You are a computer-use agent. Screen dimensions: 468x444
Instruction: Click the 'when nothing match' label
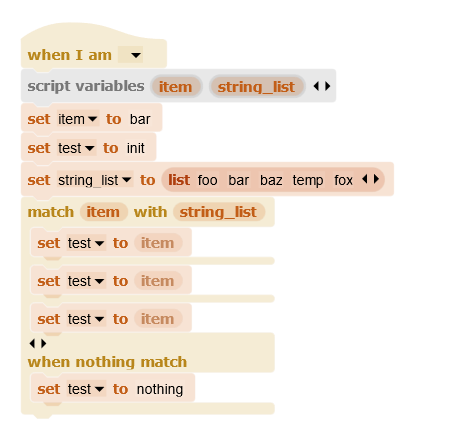tap(107, 362)
